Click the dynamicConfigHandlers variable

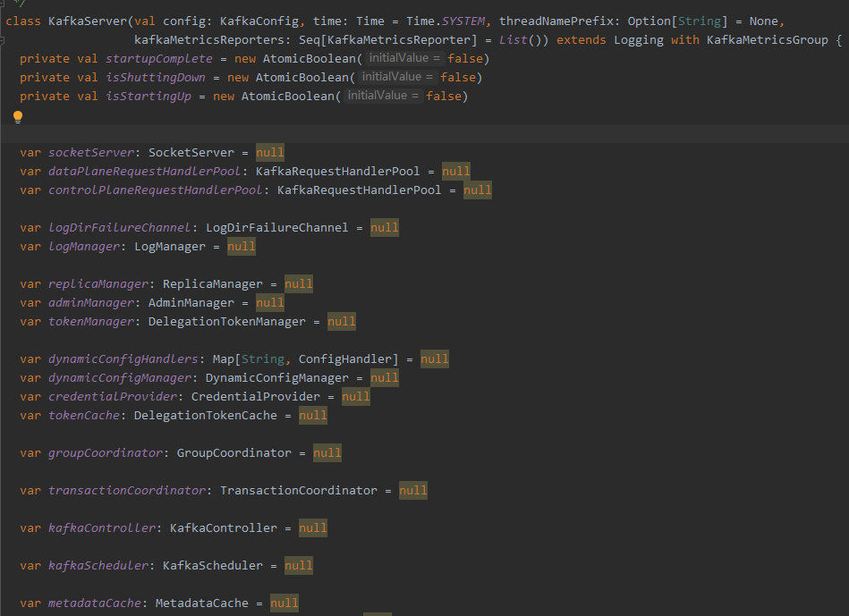pyautogui.click(x=123, y=359)
